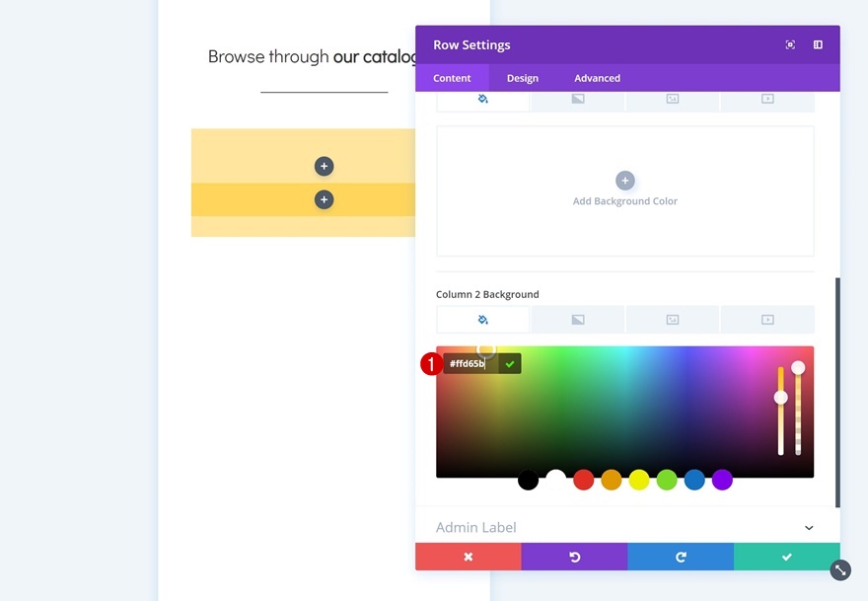Click the 'Browse through our catalog' heading
The image size is (868, 601).
point(313,56)
